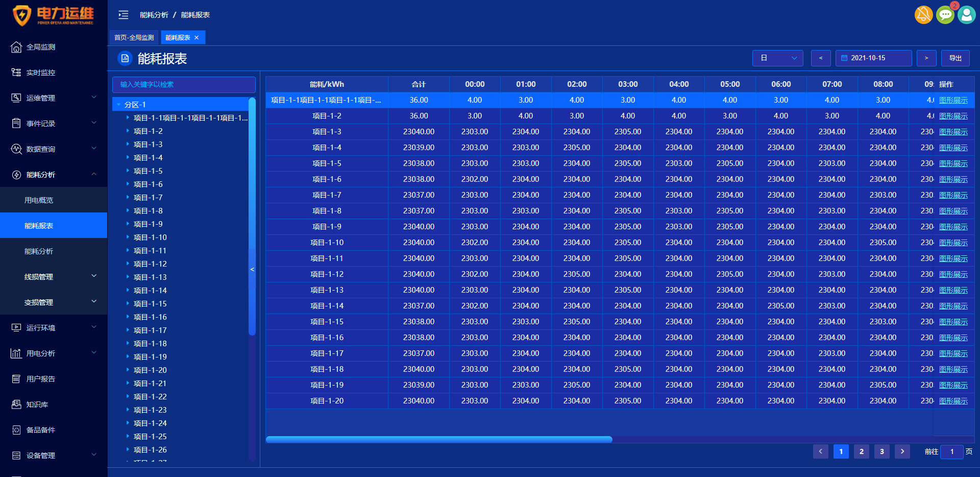Open 实时监控 from the sidebar

click(41, 73)
